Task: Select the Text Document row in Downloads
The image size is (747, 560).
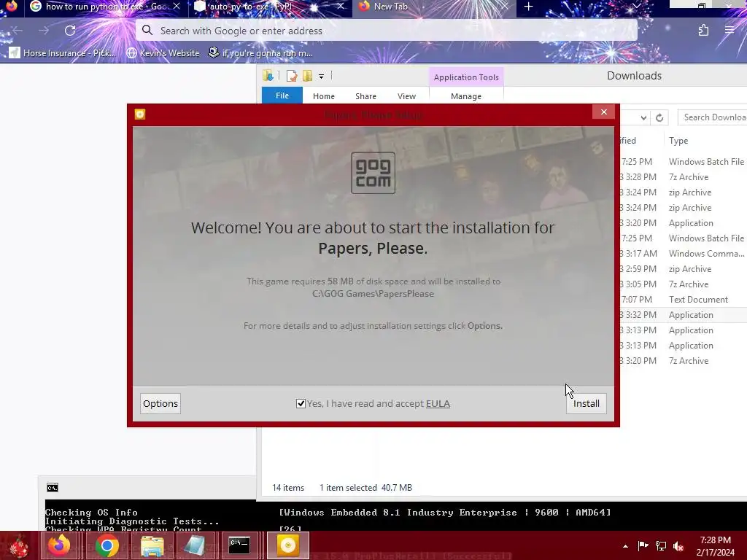Action: pos(683,300)
